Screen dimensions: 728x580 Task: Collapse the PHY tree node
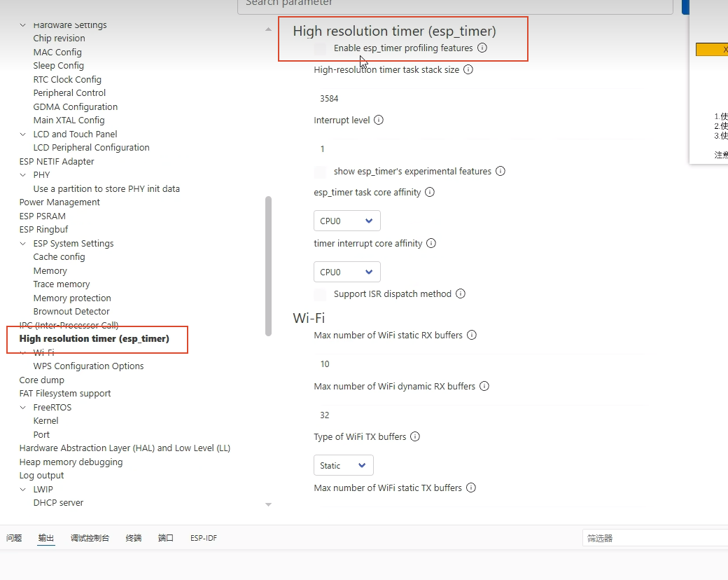22,175
